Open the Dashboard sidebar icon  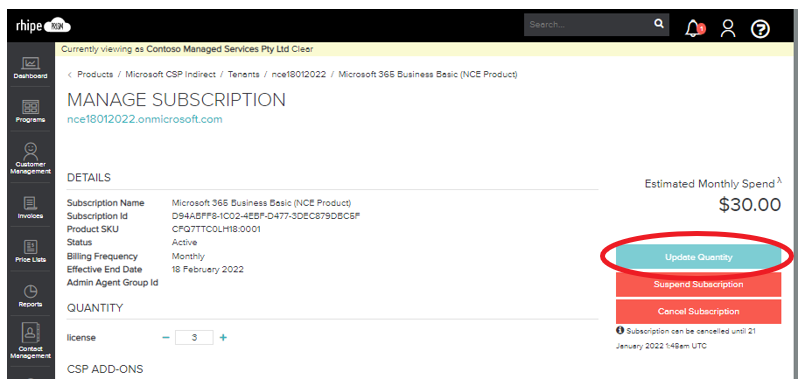31,67
